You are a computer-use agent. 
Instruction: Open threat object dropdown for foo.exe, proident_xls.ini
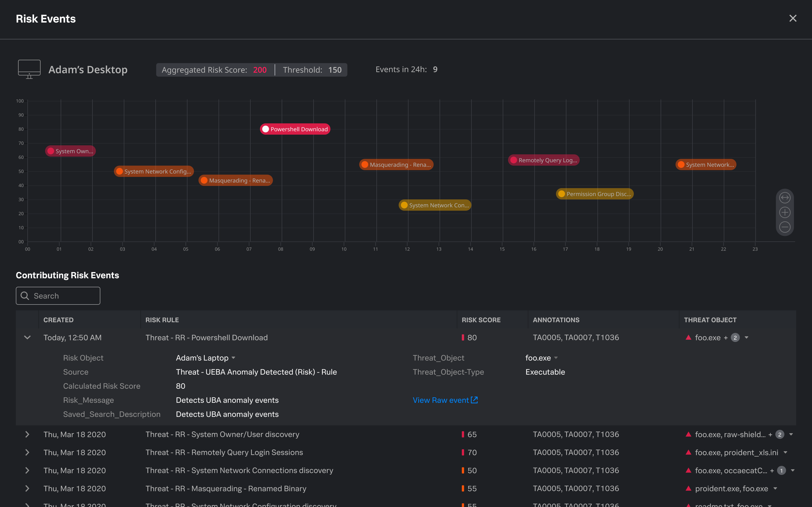[x=785, y=453]
